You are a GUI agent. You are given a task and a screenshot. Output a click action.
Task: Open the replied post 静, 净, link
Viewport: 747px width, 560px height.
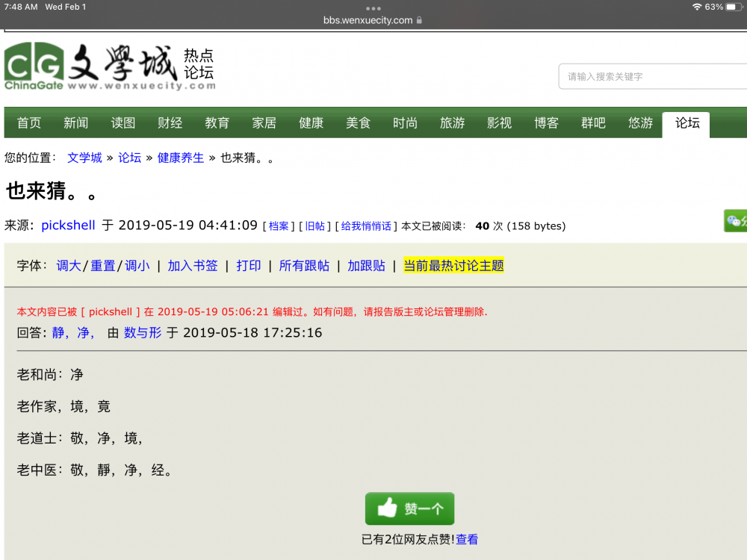pos(73,333)
